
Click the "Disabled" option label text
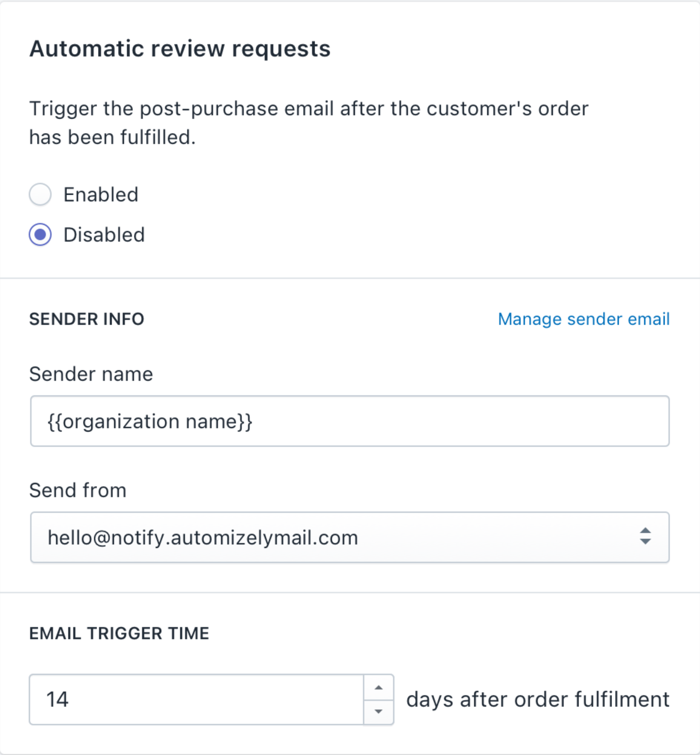coord(104,235)
